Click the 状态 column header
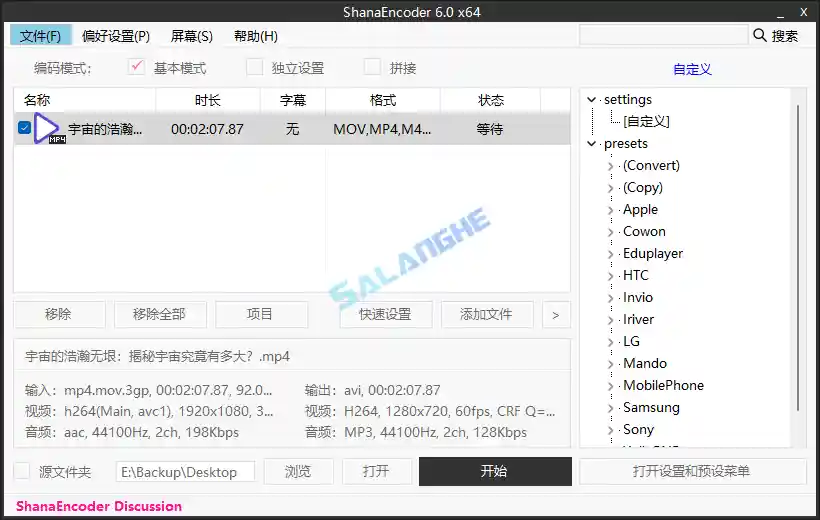Viewport: 820px width, 520px height. coord(491,100)
